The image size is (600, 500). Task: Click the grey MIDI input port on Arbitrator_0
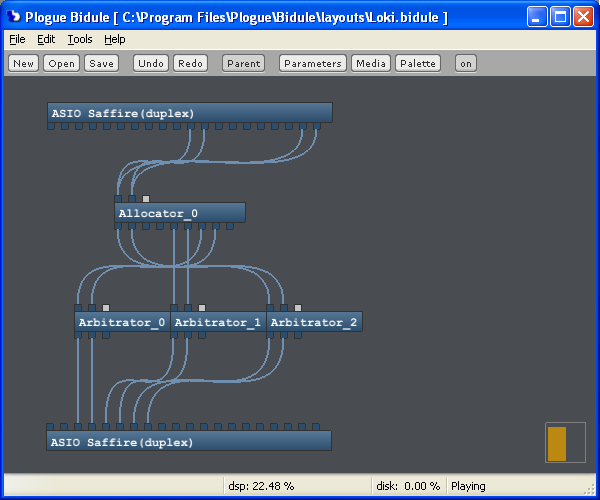click(106, 308)
